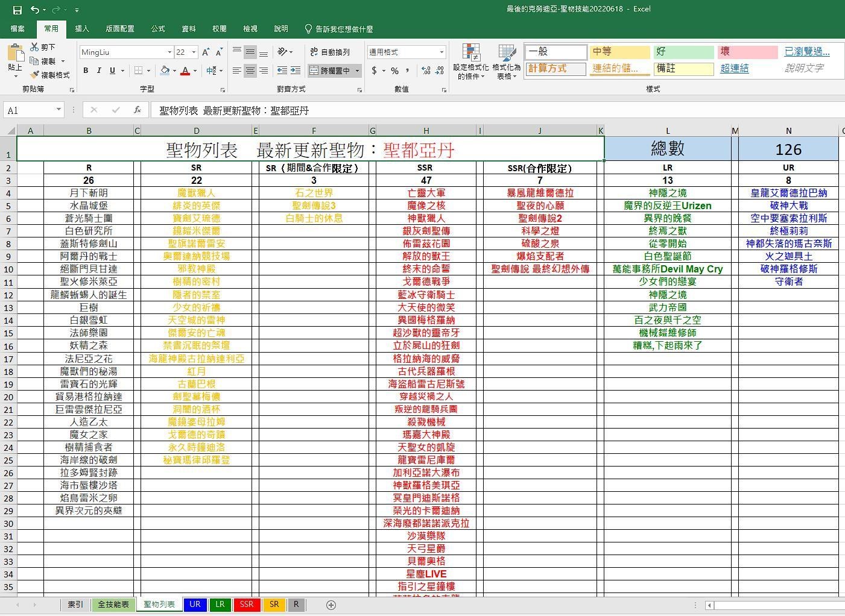Toggle Underline formatting

tap(112, 71)
